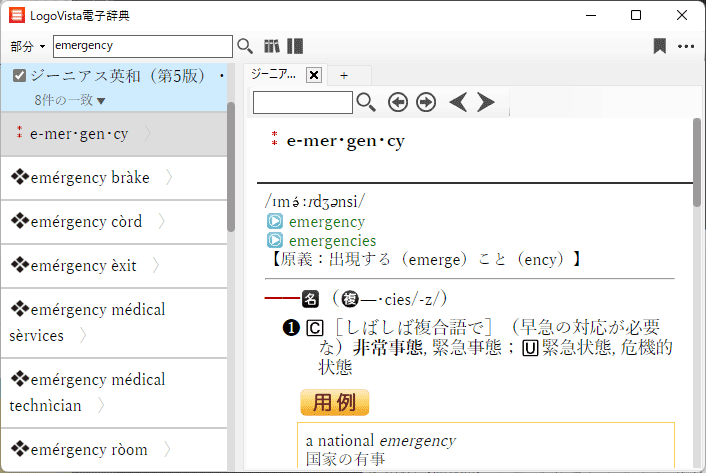Expand the 8件の一致 results list
706x473 pixels.
(70, 100)
